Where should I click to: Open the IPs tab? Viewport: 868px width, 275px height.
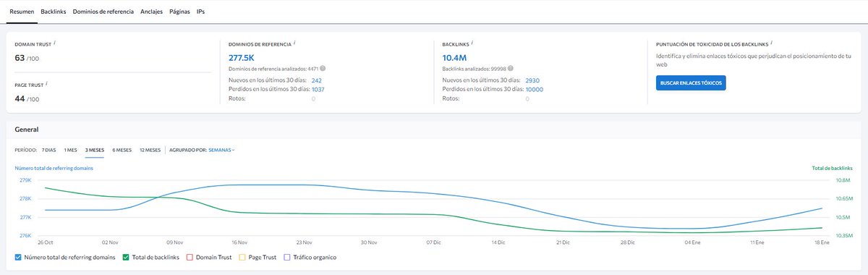coord(200,12)
